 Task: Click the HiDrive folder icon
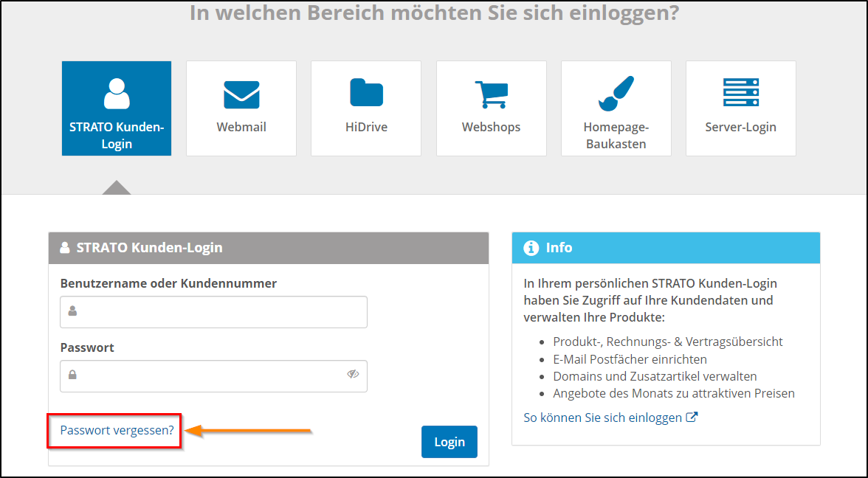pos(366,92)
